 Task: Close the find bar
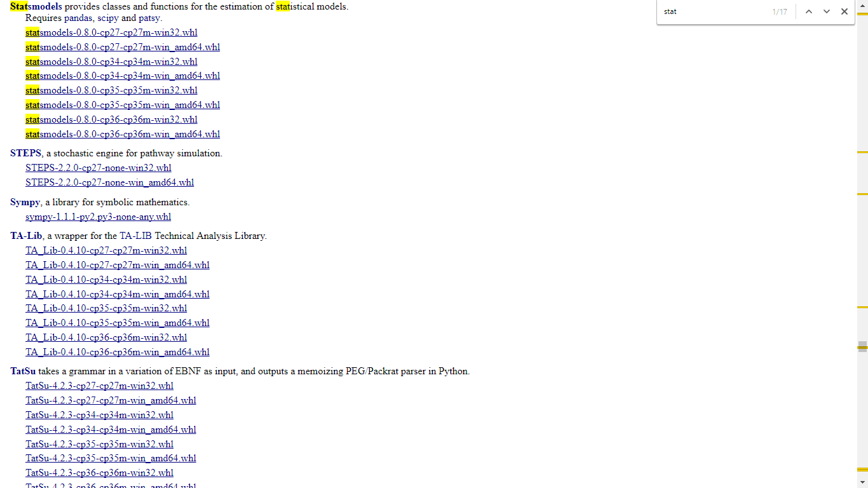tap(844, 11)
